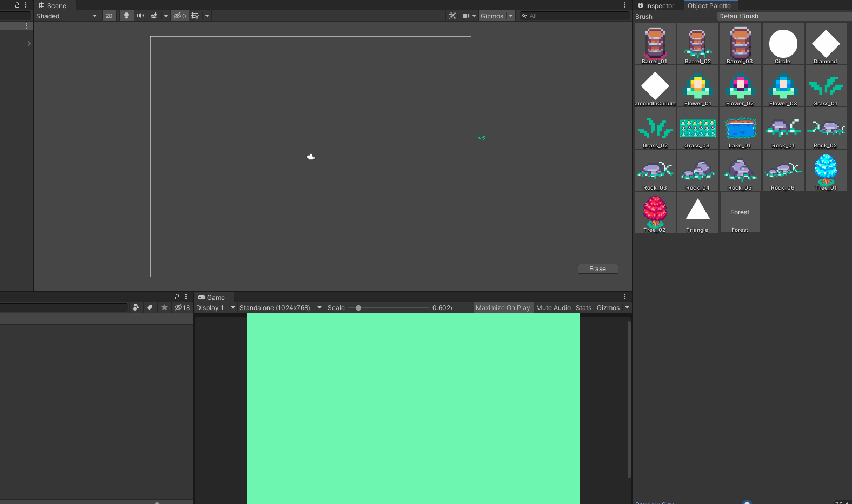Open the Shaded draw mode dropdown
852x504 pixels.
click(66, 16)
